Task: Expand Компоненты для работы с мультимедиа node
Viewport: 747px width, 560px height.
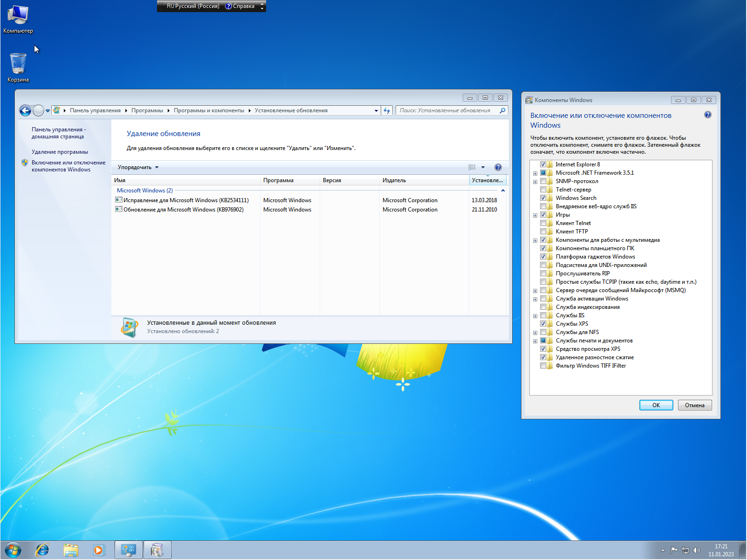Action: pyautogui.click(x=535, y=240)
